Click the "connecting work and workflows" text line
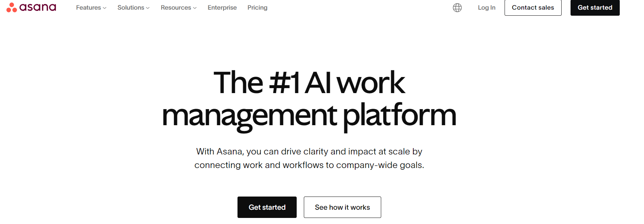Image resolution: width=644 pixels, height=224 pixels. (x=309, y=165)
